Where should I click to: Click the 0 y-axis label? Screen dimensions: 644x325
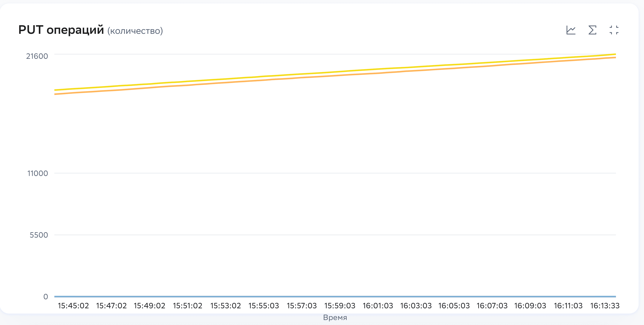click(46, 297)
